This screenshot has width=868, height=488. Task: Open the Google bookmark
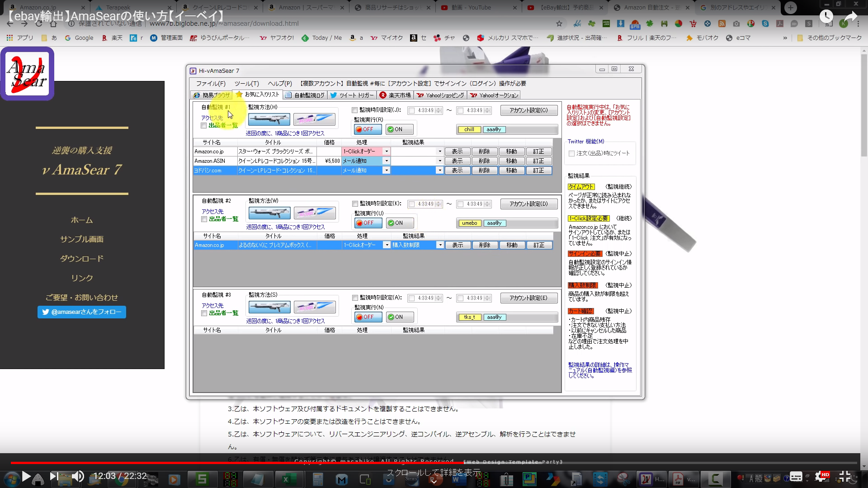point(79,38)
